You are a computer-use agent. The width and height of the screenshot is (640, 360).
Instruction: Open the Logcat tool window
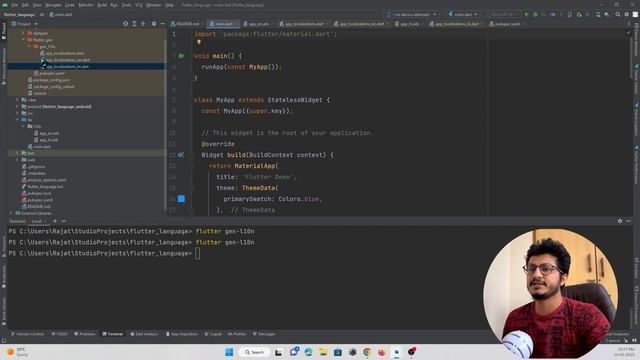(x=213, y=334)
